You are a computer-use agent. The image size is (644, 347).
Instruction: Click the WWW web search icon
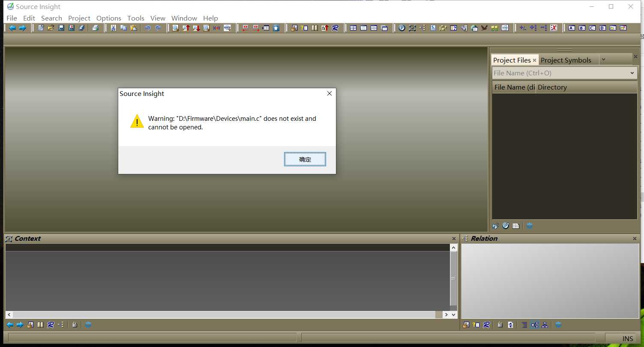pyautogui.click(x=227, y=28)
